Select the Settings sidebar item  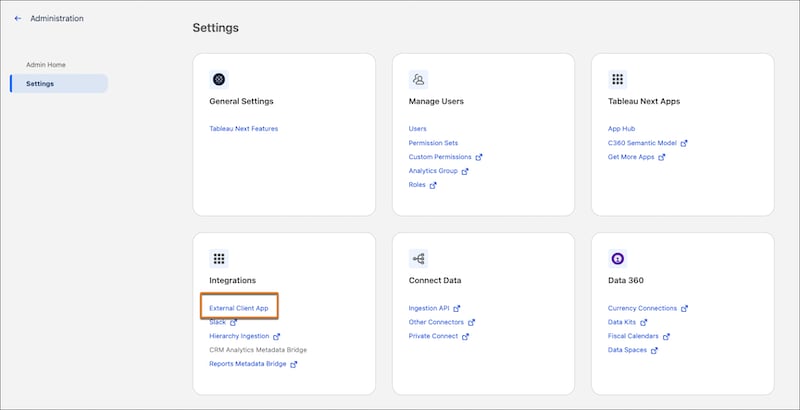[59, 84]
